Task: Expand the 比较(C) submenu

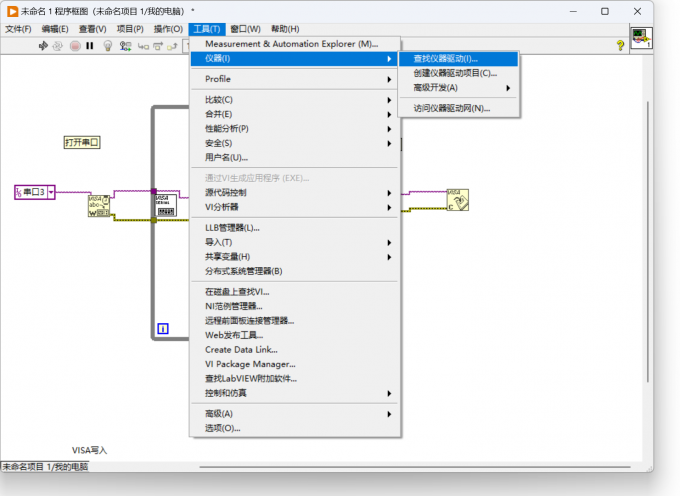Action: [294, 100]
